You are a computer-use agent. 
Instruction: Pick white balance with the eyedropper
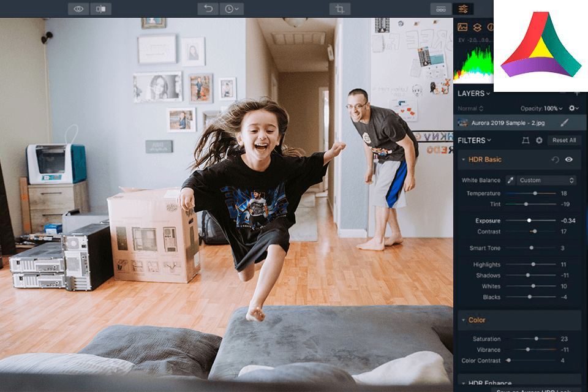tap(510, 180)
